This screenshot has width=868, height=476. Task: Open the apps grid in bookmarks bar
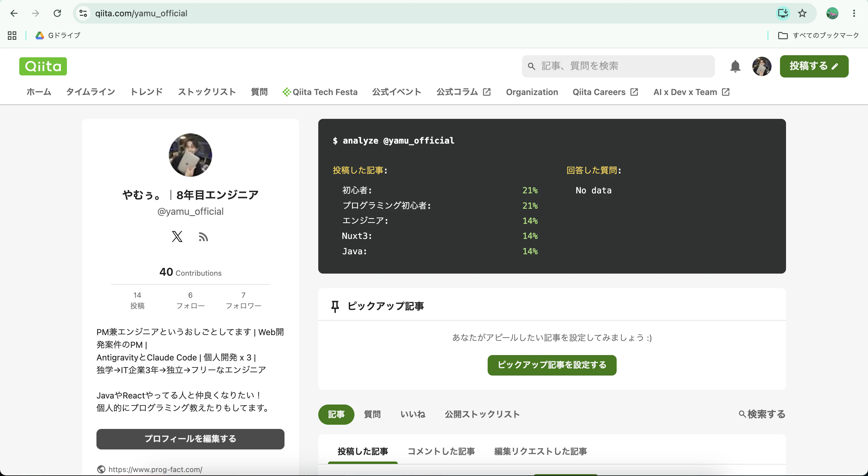click(12, 35)
